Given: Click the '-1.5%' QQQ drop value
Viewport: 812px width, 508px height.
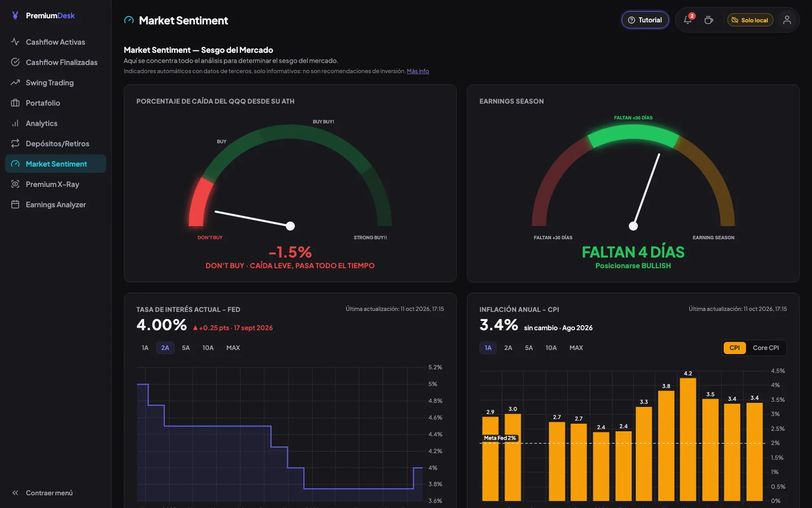Looking at the screenshot, I should click(290, 252).
